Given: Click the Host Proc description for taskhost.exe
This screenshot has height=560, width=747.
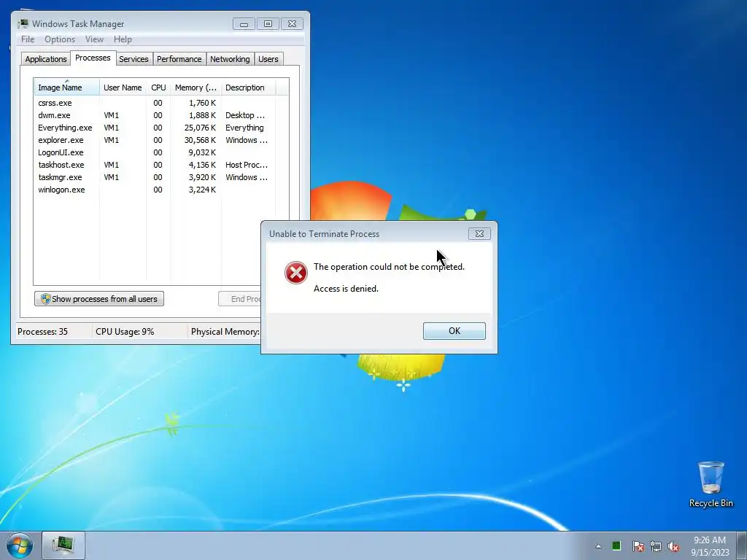Looking at the screenshot, I should (247, 165).
